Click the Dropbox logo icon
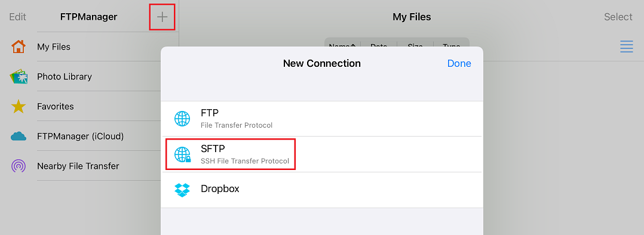 pyautogui.click(x=182, y=190)
